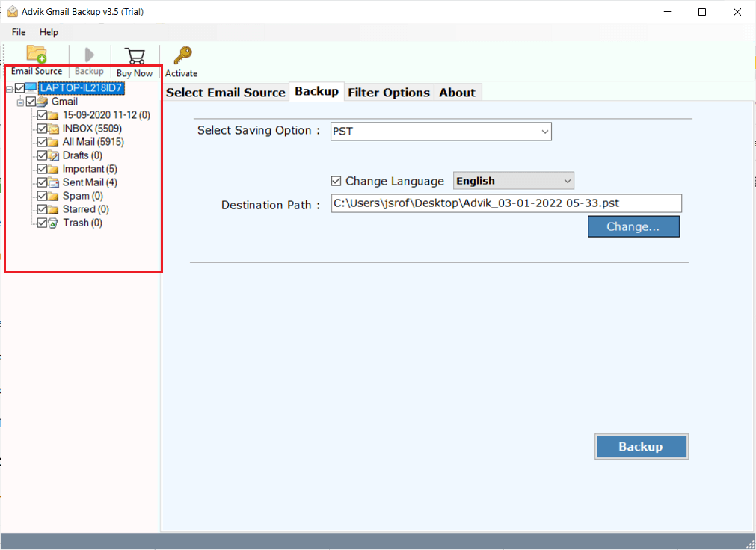Open the File menu
Viewport: 756px width, 550px height.
19,32
